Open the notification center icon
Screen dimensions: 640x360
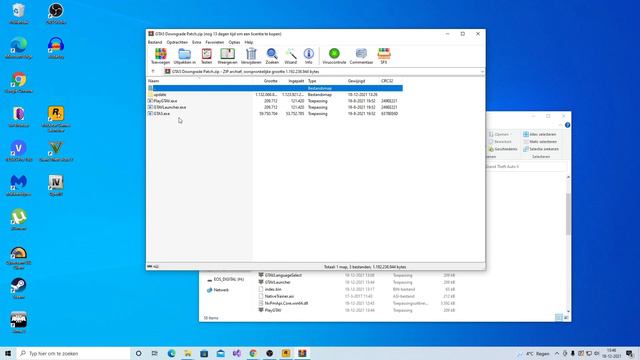(x=630, y=353)
